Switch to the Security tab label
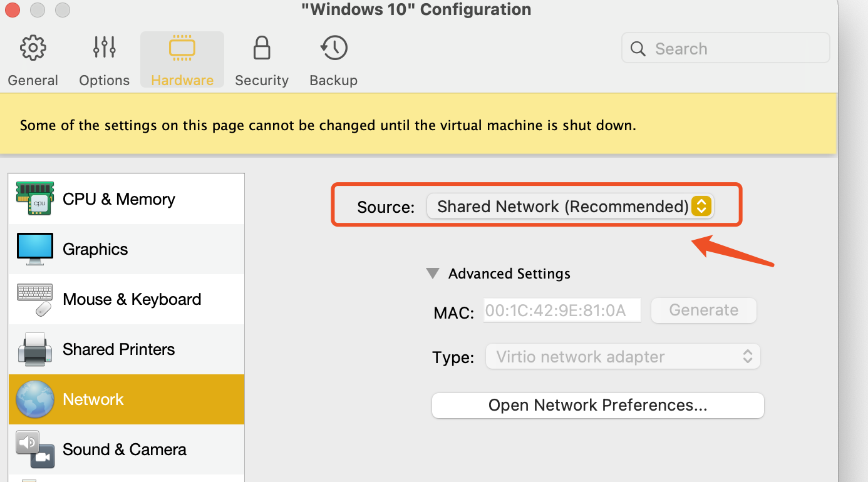868x482 pixels. (262, 80)
